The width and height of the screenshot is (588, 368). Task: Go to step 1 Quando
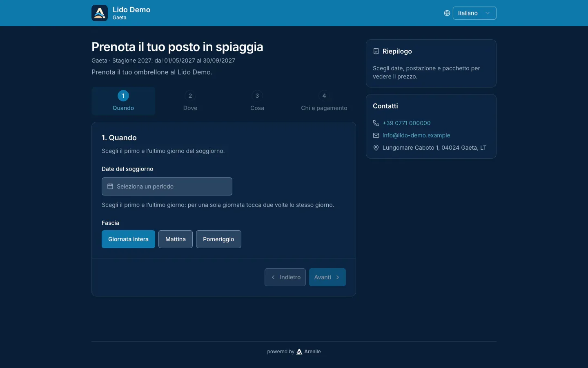(123, 101)
